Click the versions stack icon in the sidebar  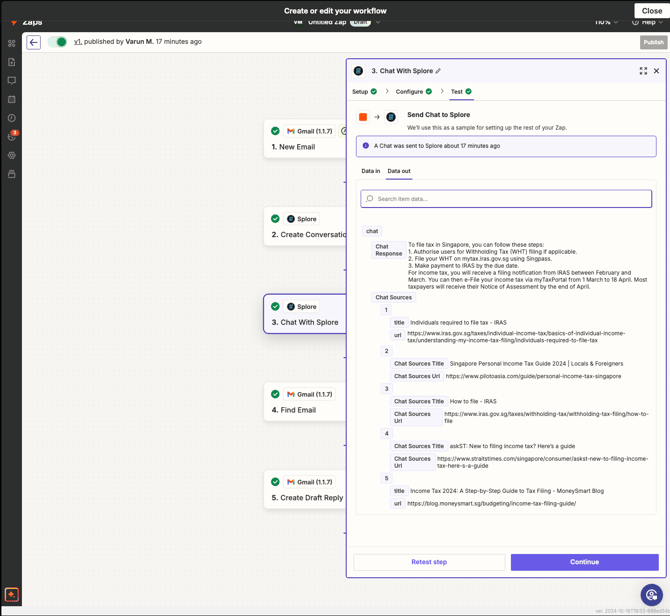[12, 174]
